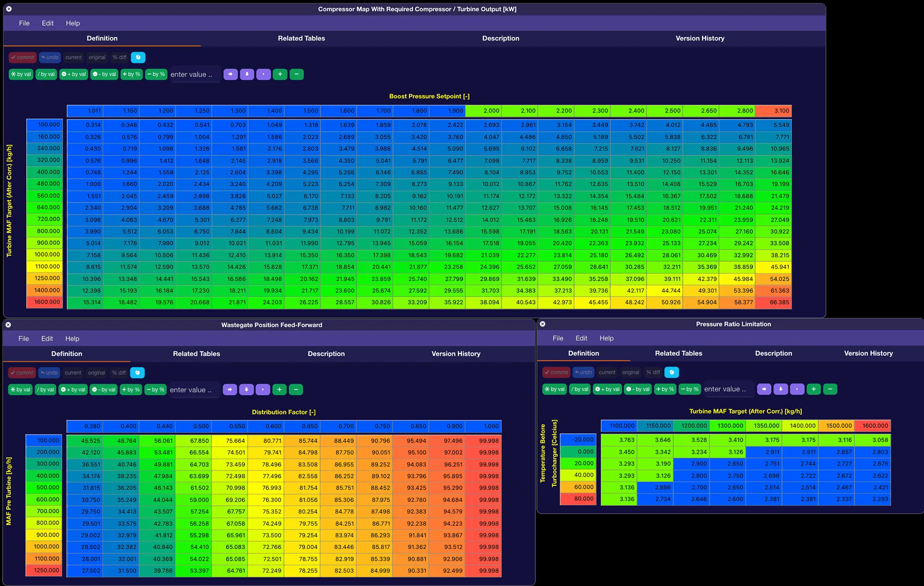Viewport: 924px width, 586px height.
Task: Toggle 'current' view in Wastegate Position window
Action: click(x=73, y=373)
